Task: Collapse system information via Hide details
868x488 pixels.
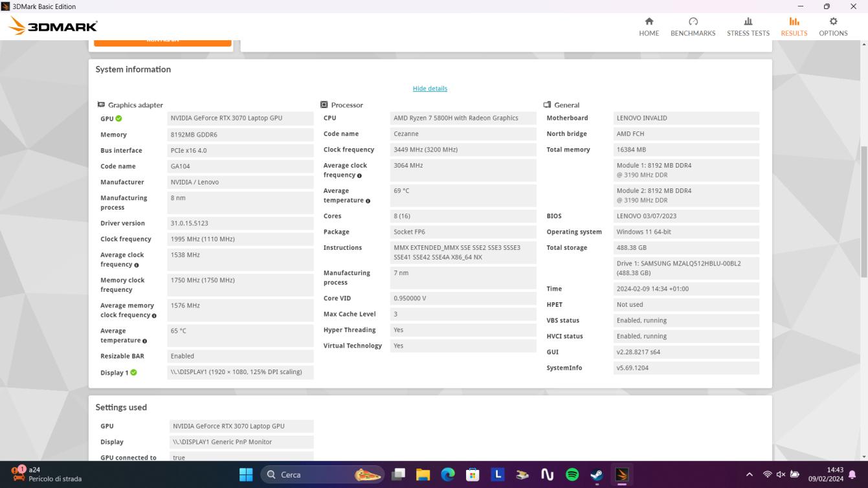Action: (x=430, y=89)
